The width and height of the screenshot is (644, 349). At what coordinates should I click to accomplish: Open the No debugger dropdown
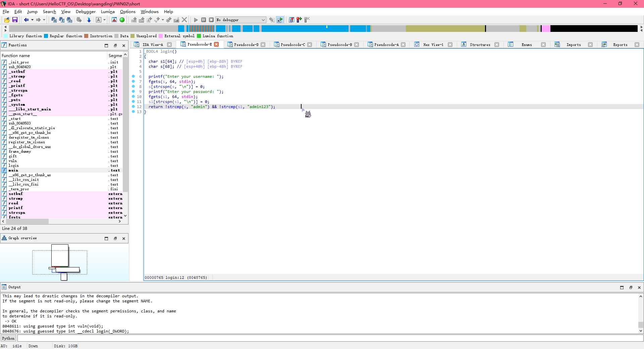click(240, 20)
